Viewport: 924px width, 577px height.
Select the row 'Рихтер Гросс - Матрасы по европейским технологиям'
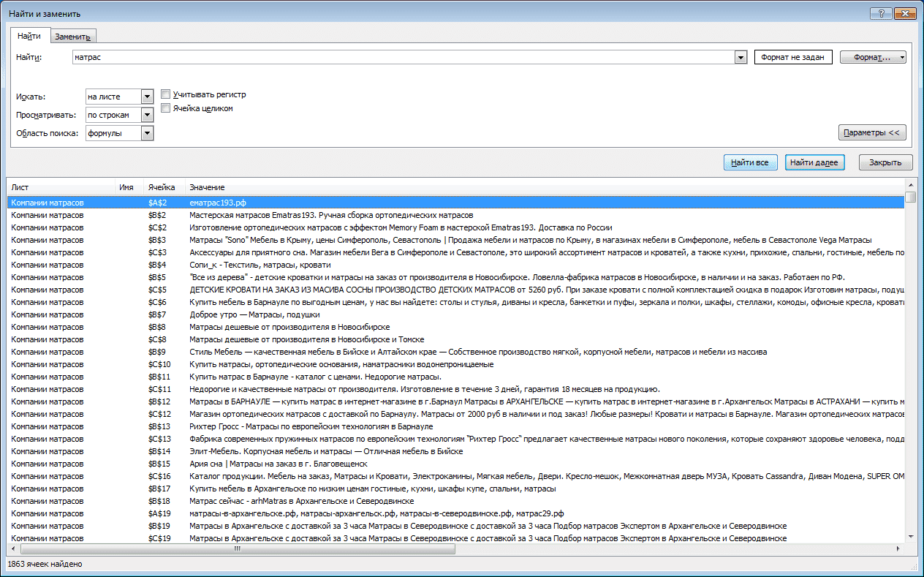tap(455, 426)
